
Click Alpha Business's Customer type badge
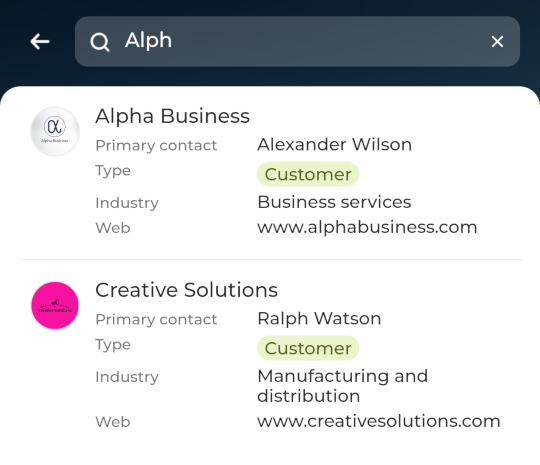pos(308,174)
